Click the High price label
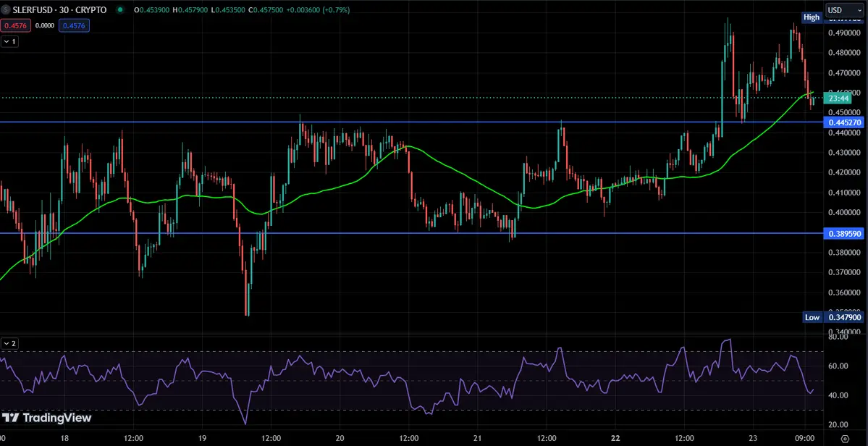Screen dimensions: 868x446 coord(812,17)
